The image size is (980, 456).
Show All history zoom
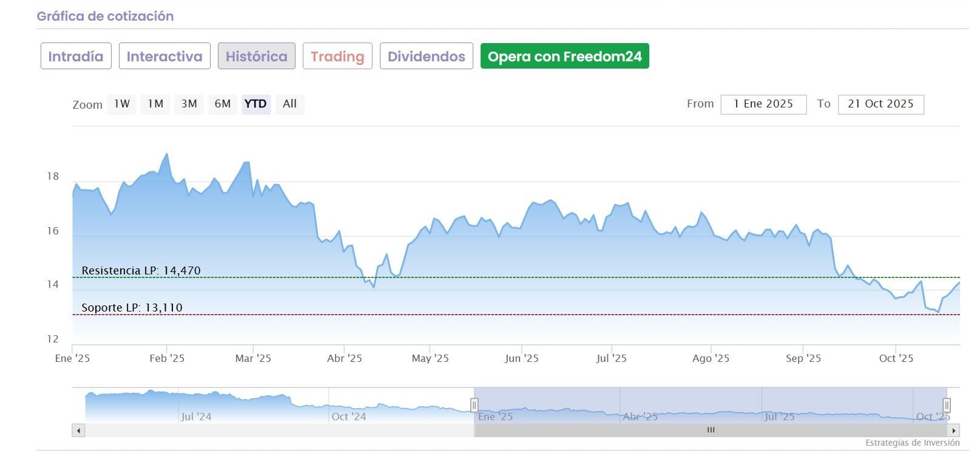pyautogui.click(x=289, y=104)
